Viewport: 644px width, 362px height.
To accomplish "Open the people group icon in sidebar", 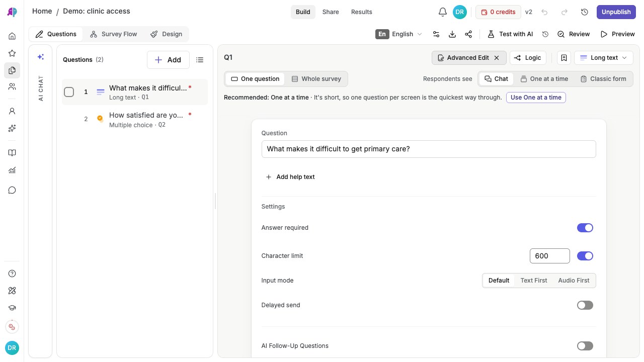I will [12, 87].
